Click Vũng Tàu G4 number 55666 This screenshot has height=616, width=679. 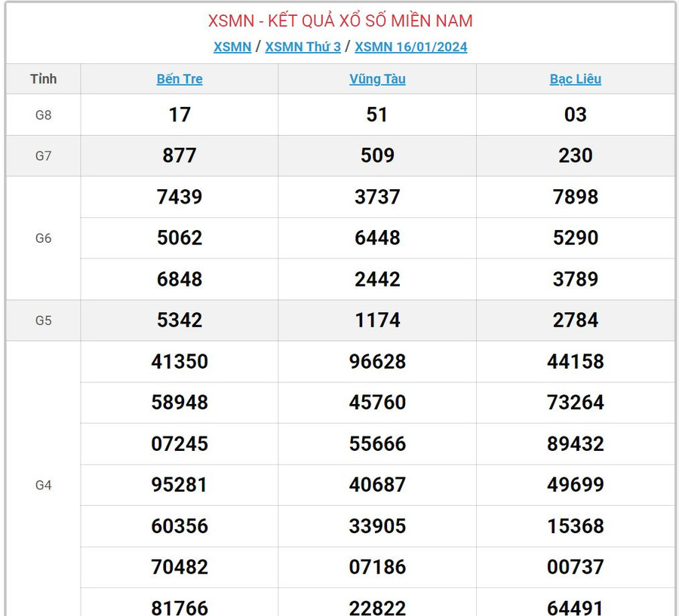pyautogui.click(x=377, y=444)
